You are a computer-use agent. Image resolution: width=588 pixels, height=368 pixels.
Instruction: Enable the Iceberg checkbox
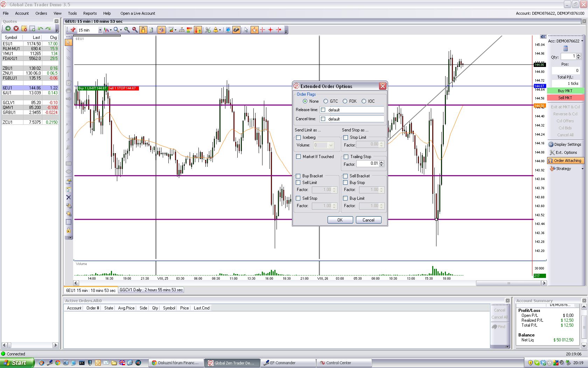[x=298, y=137]
